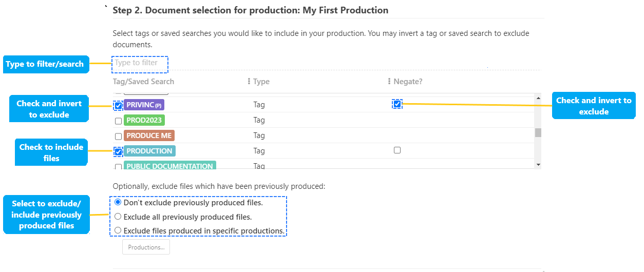644x272 pixels.
Task: Check the PRODUCE ME tag checkbox
Action: 118,137
